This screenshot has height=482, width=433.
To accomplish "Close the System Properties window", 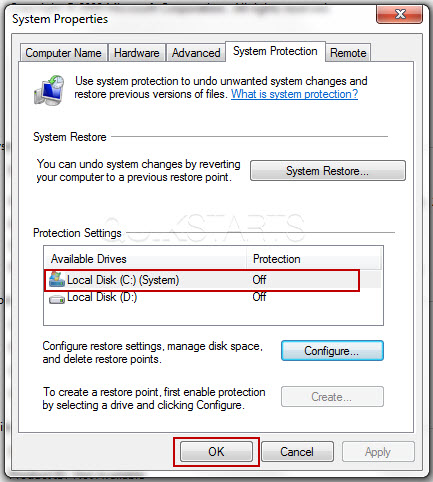I will pos(399,14).
